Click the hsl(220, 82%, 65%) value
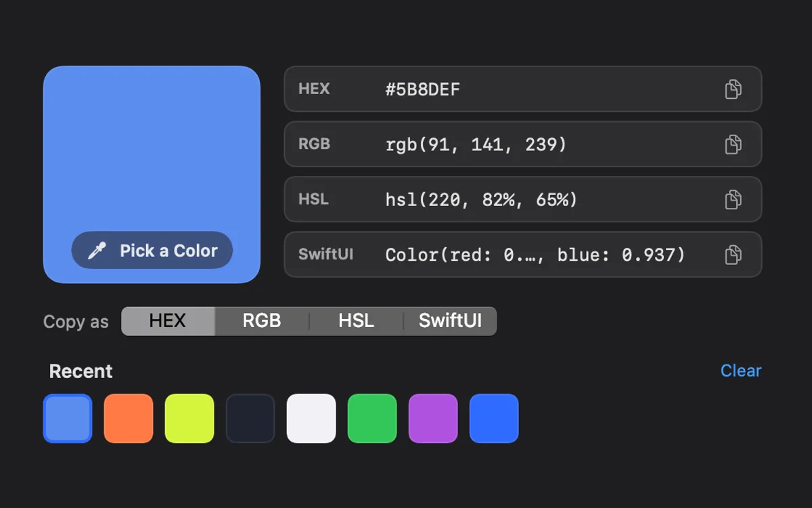This screenshot has width=812, height=508. tap(481, 200)
